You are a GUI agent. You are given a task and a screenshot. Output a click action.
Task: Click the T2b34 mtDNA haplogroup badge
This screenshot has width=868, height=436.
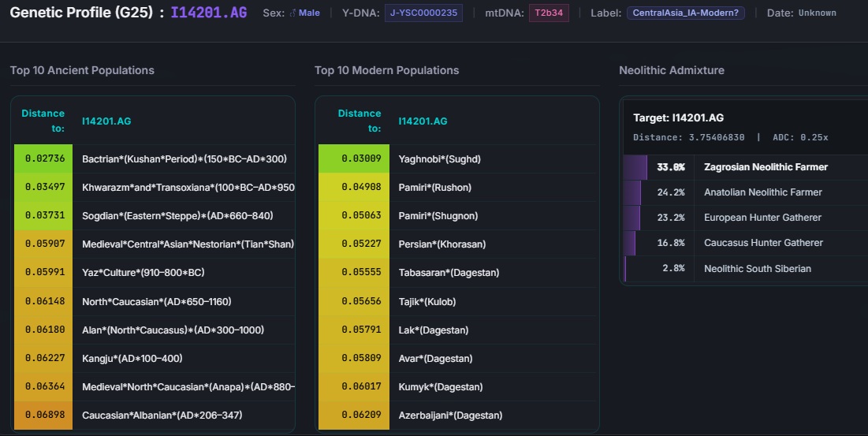[x=549, y=13]
